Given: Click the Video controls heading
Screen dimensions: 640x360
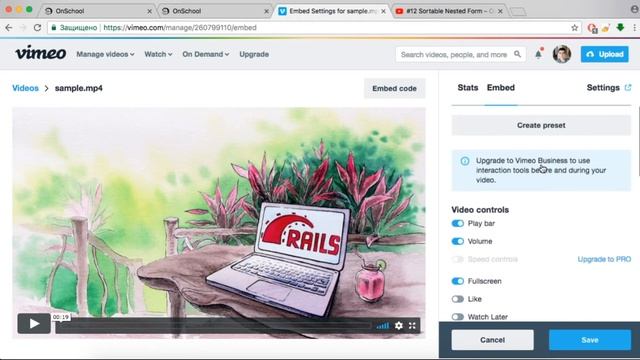Looking at the screenshot, I should tap(480, 210).
